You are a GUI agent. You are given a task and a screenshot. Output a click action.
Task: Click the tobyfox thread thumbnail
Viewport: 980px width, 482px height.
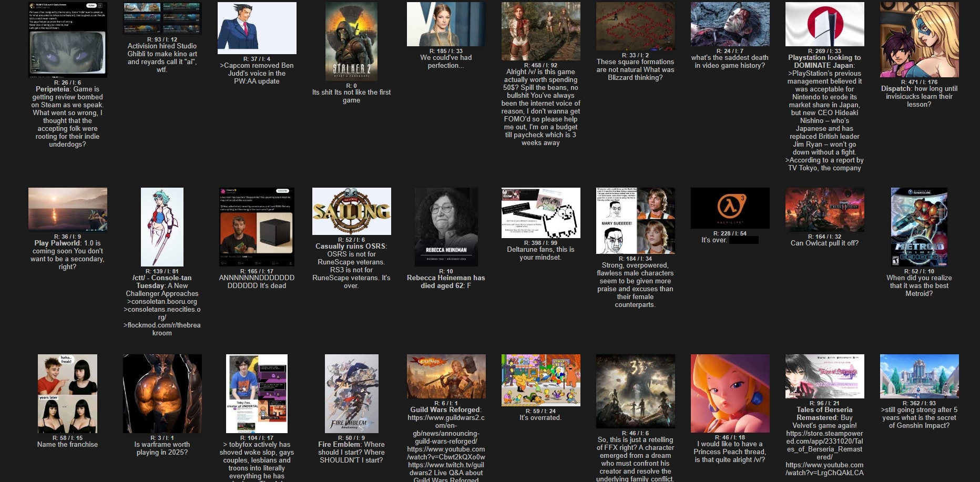257,394
